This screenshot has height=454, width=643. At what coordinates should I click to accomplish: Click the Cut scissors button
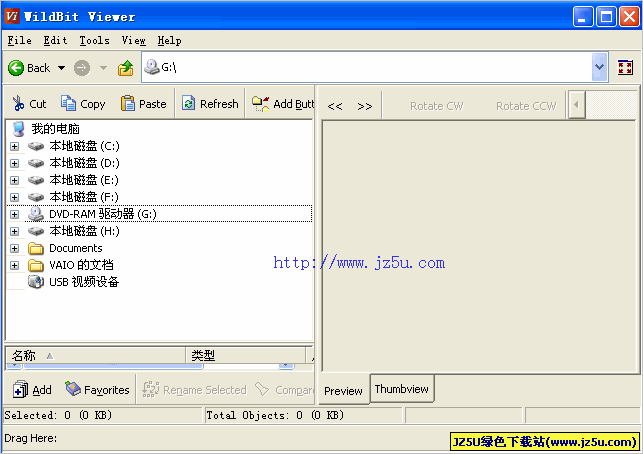click(x=29, y=104)
